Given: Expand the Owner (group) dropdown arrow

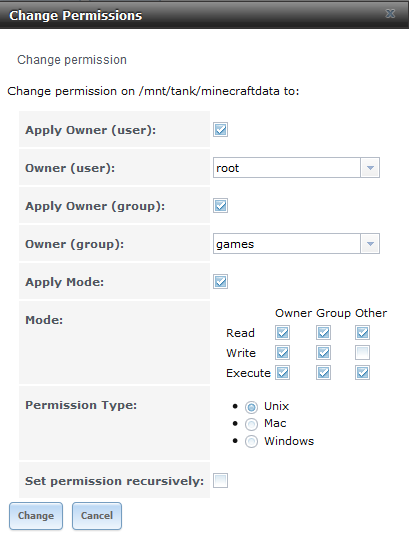Looking at the screenshot, I should tap(370, 244).
